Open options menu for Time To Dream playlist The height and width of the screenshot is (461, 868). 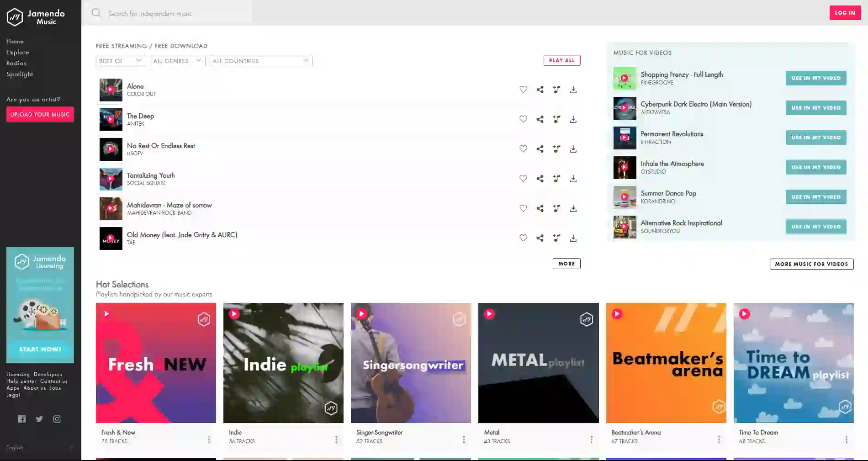pyautogui.click(x=846, y=440)
